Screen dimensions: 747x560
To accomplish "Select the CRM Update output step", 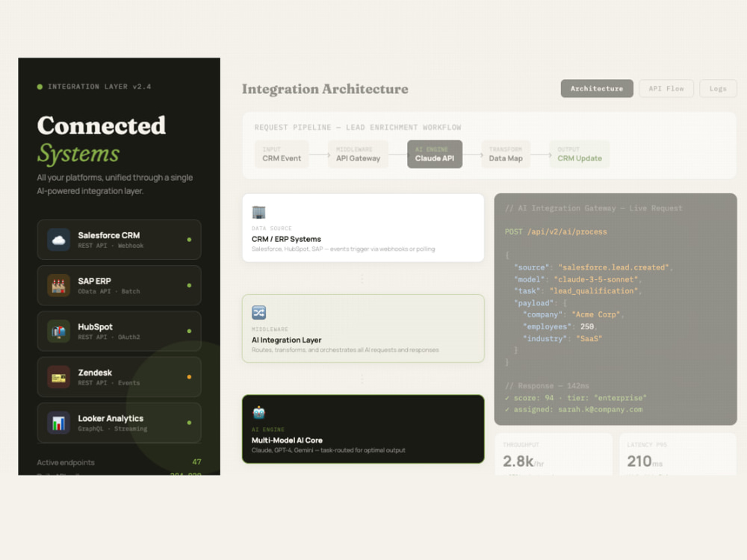I will (x=580, y=155).
